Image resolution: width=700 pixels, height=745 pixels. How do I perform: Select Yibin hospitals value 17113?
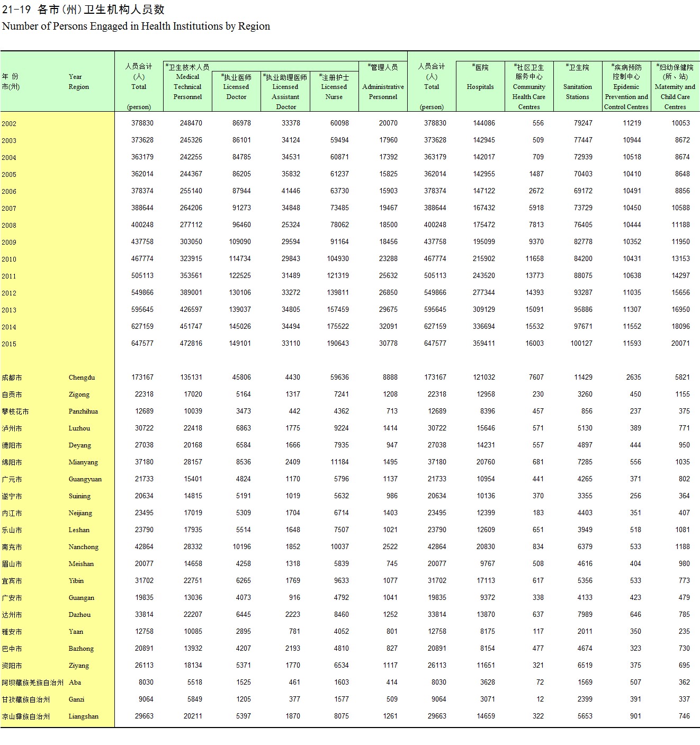click(486, 581)
